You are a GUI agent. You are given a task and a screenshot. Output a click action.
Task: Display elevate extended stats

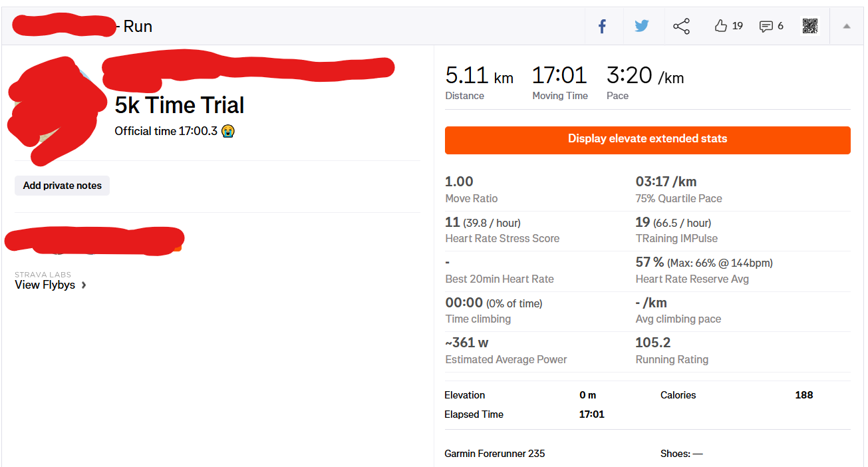(x=647, y=140)
